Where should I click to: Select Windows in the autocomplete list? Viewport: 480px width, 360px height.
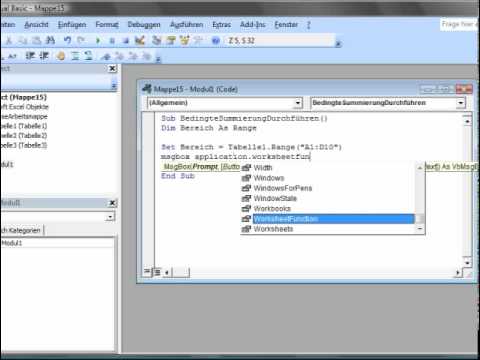269,178
